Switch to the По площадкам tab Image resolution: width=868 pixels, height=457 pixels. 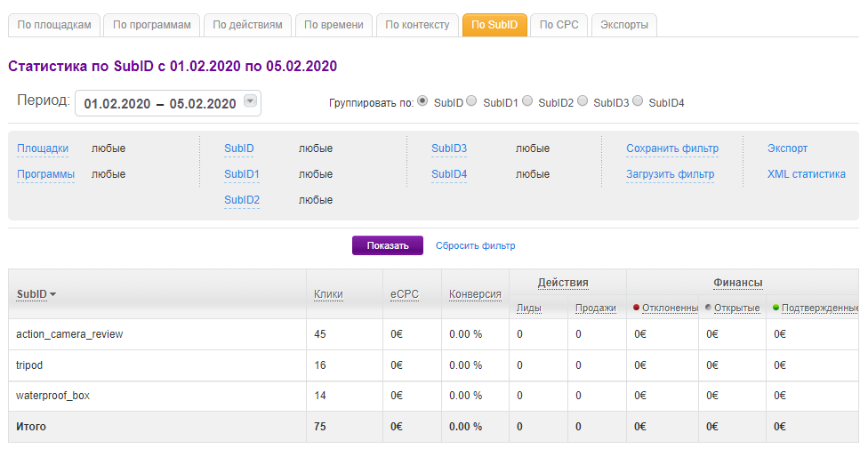[54, 25]
